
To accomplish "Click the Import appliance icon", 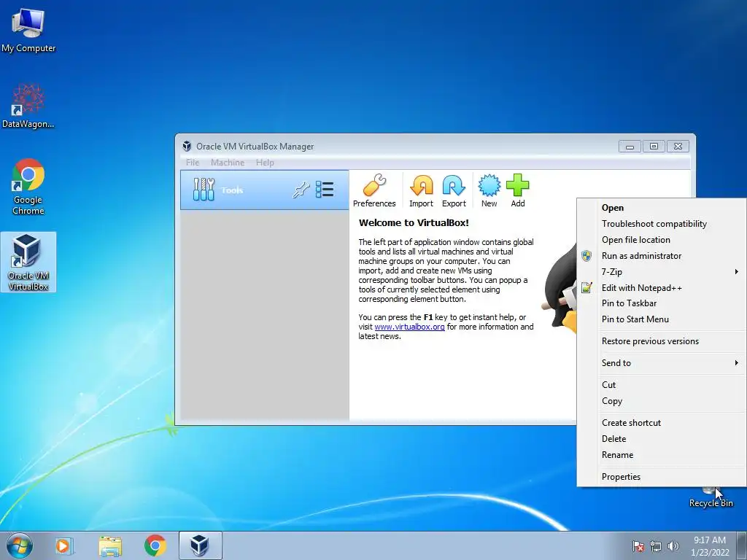I will 421,190.
